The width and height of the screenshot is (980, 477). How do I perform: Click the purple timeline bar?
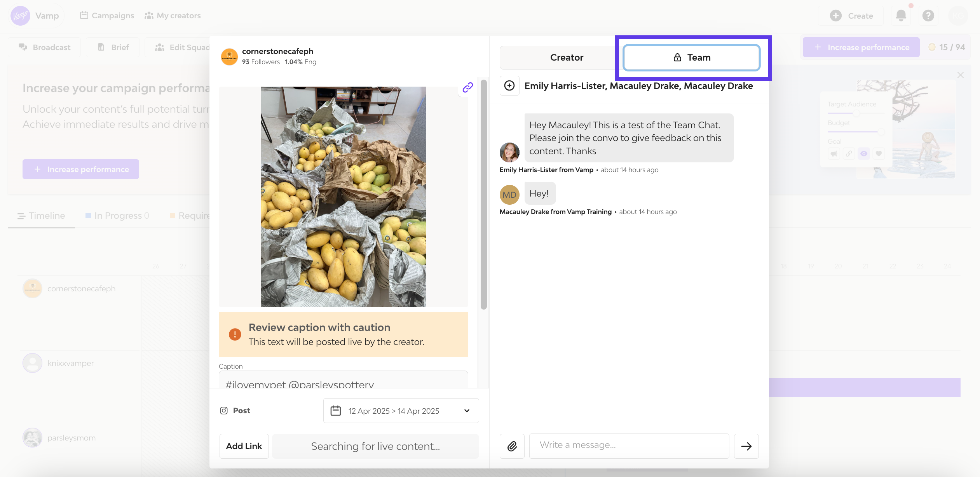pos(865,387)
